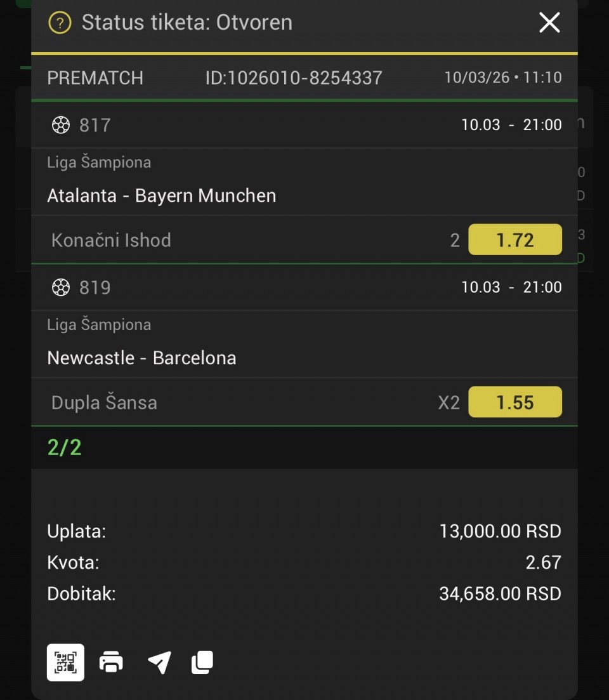Click the 2/2 matches counter
Screen dimensions: 609x700
[x=65, y=448]
